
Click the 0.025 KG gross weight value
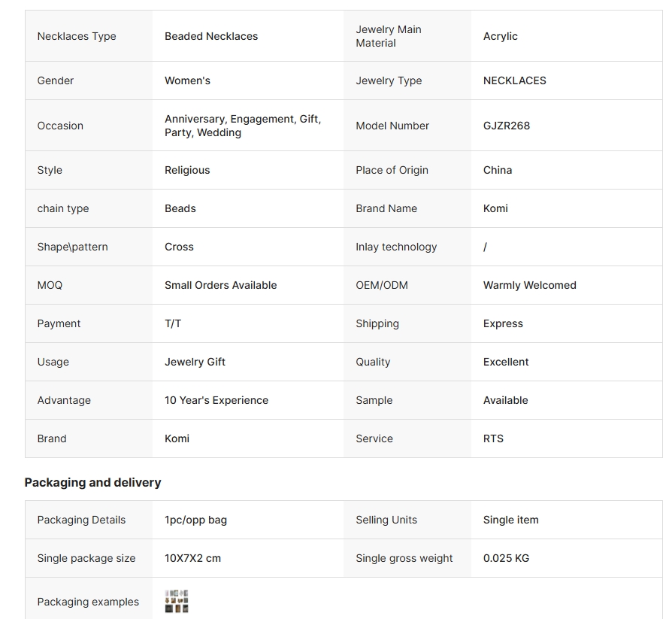(x=506, y=558)
